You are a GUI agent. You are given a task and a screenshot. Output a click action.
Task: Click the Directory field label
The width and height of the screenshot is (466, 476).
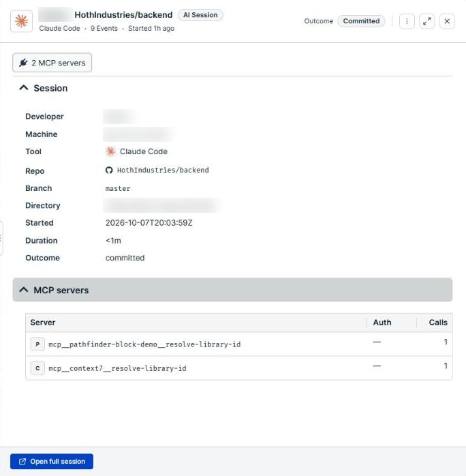click(43, 205)
